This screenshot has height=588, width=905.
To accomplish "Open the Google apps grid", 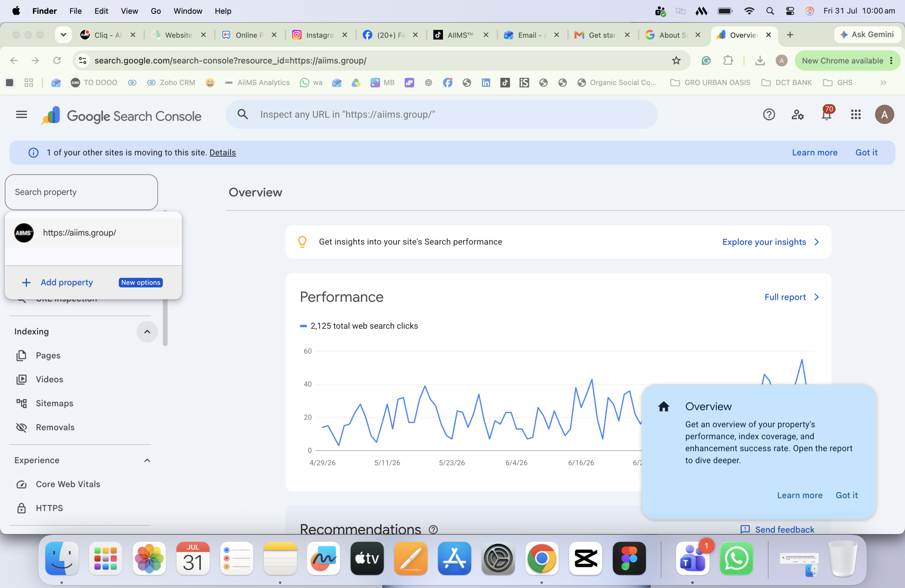I will [x=856, y=115].
